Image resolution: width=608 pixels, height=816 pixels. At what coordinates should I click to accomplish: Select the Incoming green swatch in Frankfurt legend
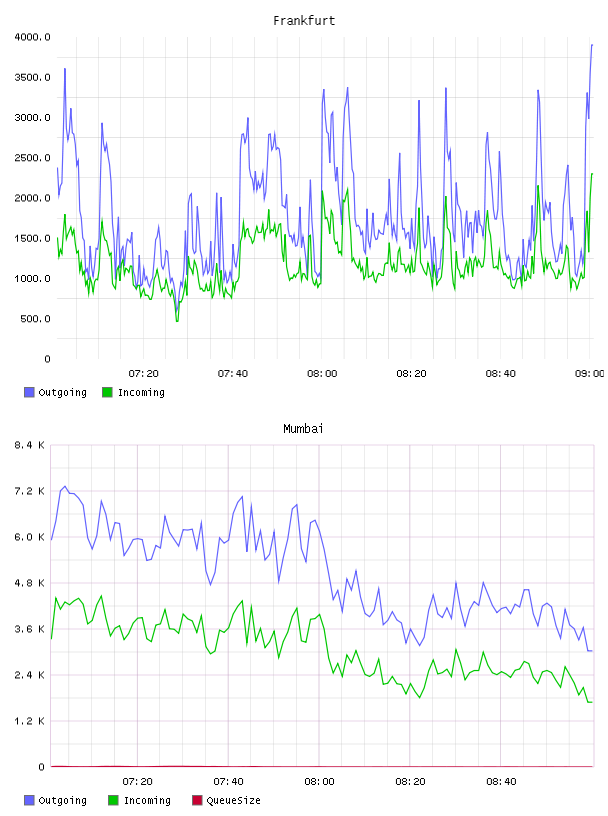pos(107,392)
